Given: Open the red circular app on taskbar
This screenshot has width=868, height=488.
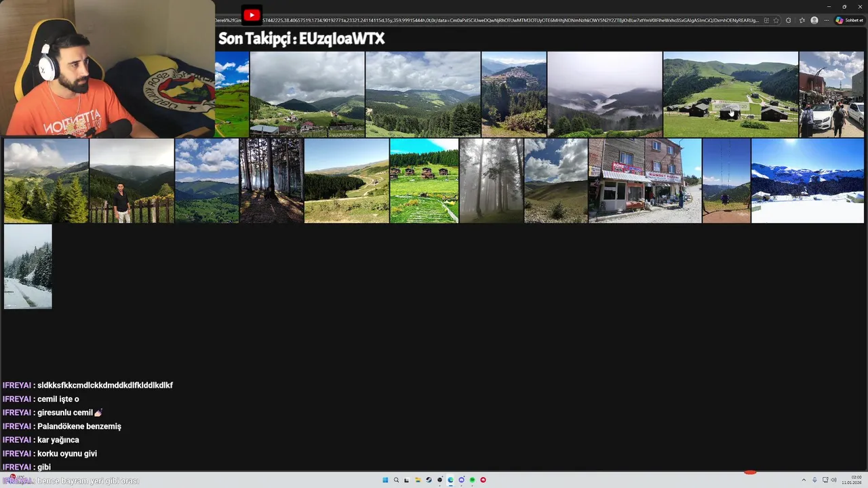Looking at the screenshot, I should [x=483, y=480].
